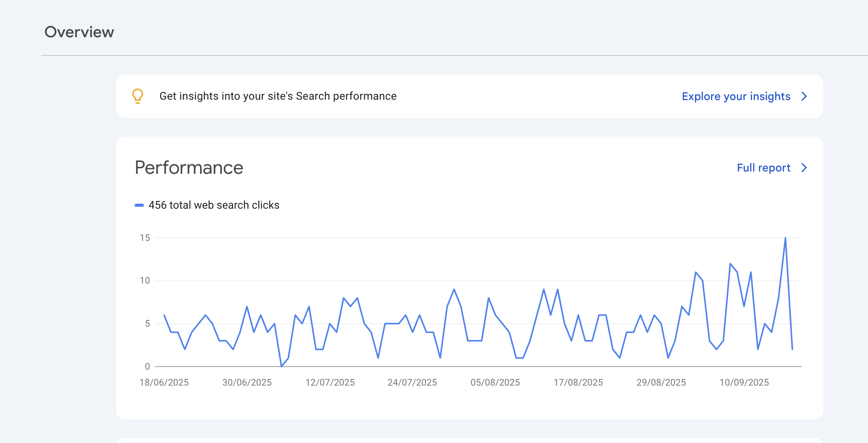Open the Explore your insights link
The height and width of the screenshot is (443, 868).
[x=736, y=96]
